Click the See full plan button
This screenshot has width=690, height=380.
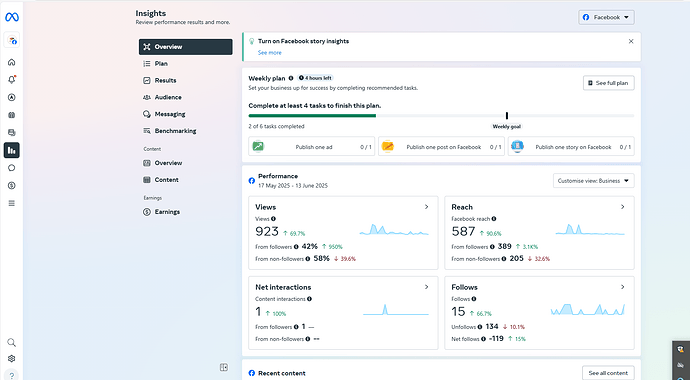[x=609, y=83]
